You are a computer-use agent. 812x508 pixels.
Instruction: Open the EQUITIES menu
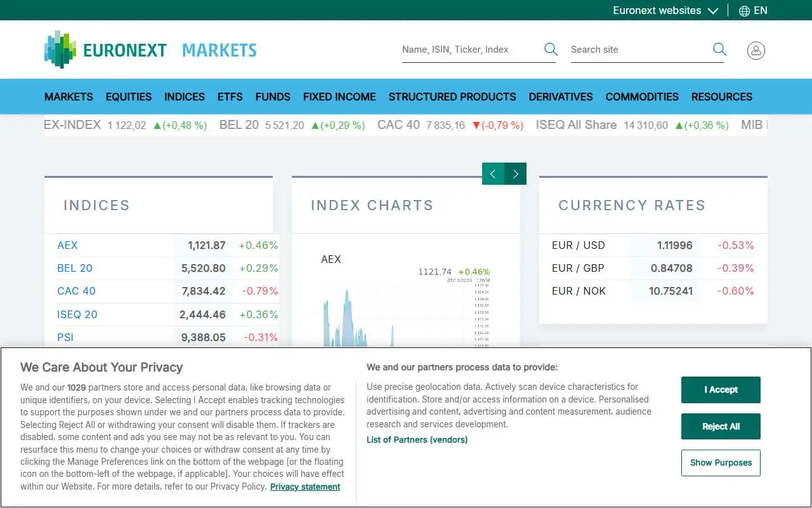point(129,97)
